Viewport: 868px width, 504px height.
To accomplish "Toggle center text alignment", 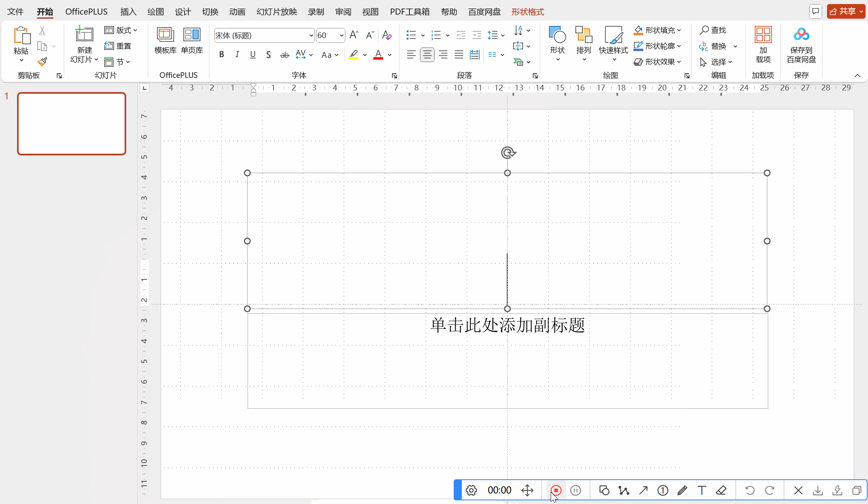I will 427,55.
